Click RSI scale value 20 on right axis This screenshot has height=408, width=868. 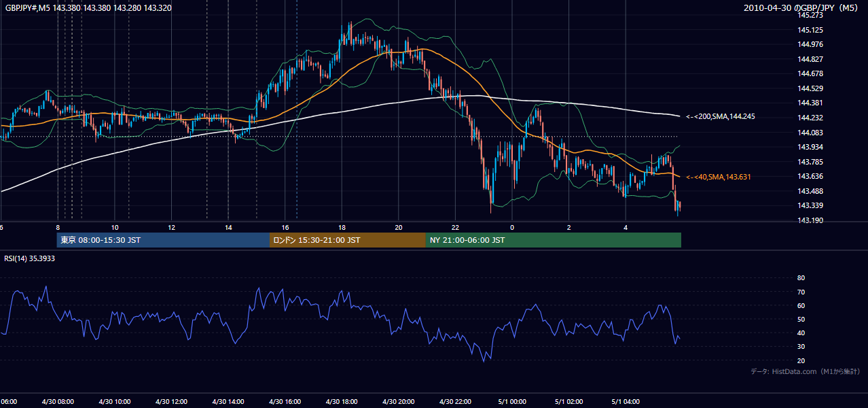[x=801, y=360]
